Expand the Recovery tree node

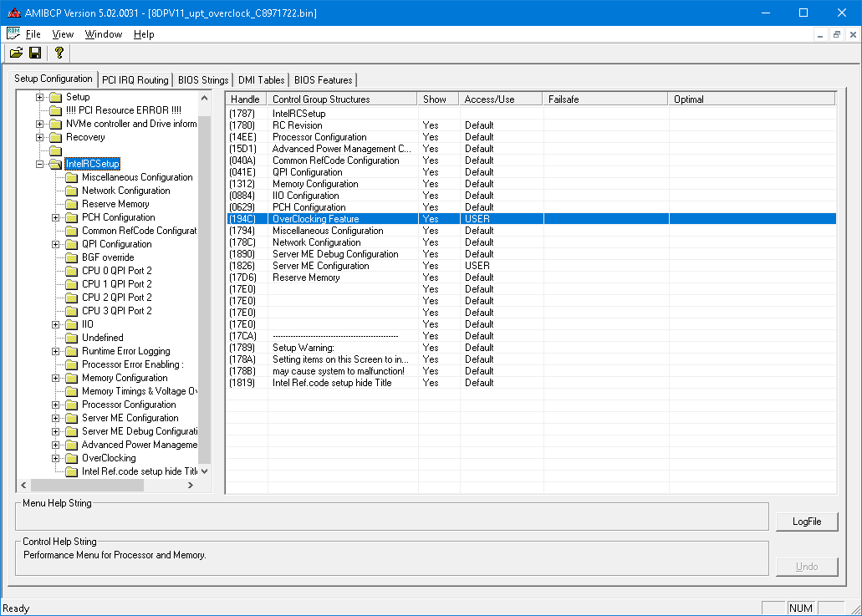[x=39, y=137]
